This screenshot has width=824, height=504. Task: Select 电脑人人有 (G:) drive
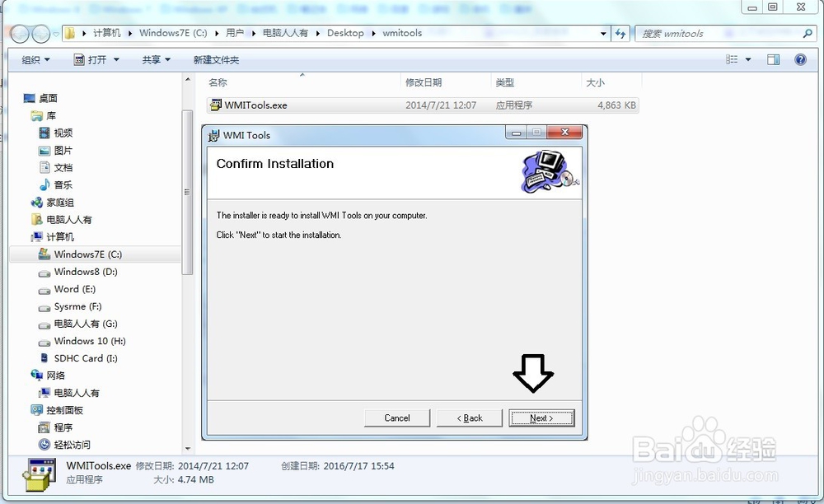[x=86, y=324]
